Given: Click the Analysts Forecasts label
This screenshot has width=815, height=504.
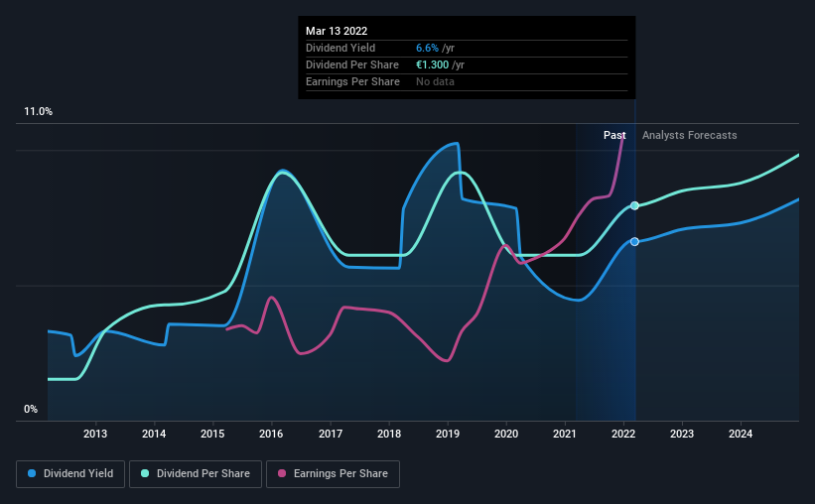Looking at the screenshot, I should click(689, 135).
